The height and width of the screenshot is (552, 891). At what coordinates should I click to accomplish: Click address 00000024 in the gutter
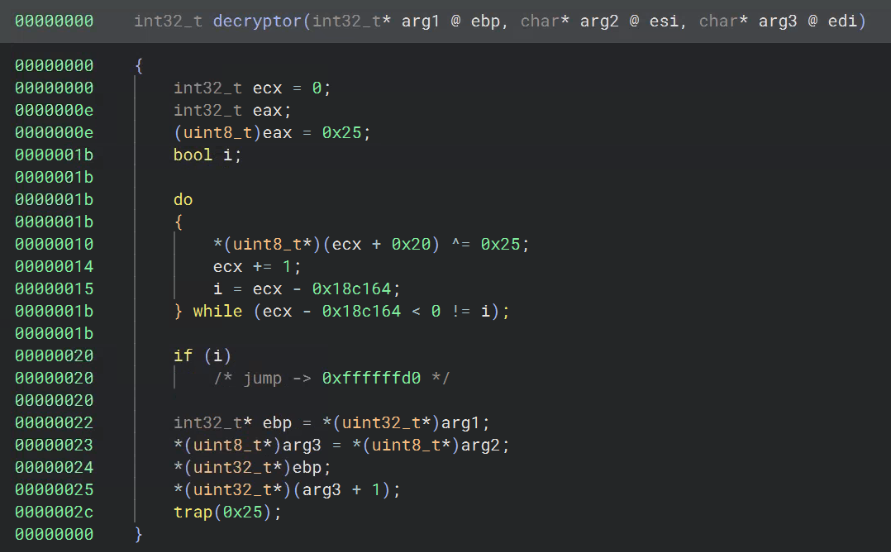tap(54, 467)
